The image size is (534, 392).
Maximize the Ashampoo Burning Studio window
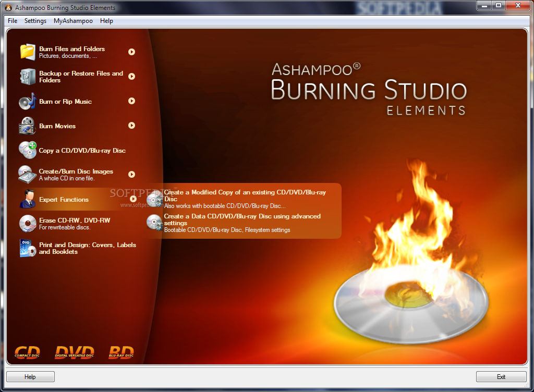499,5
